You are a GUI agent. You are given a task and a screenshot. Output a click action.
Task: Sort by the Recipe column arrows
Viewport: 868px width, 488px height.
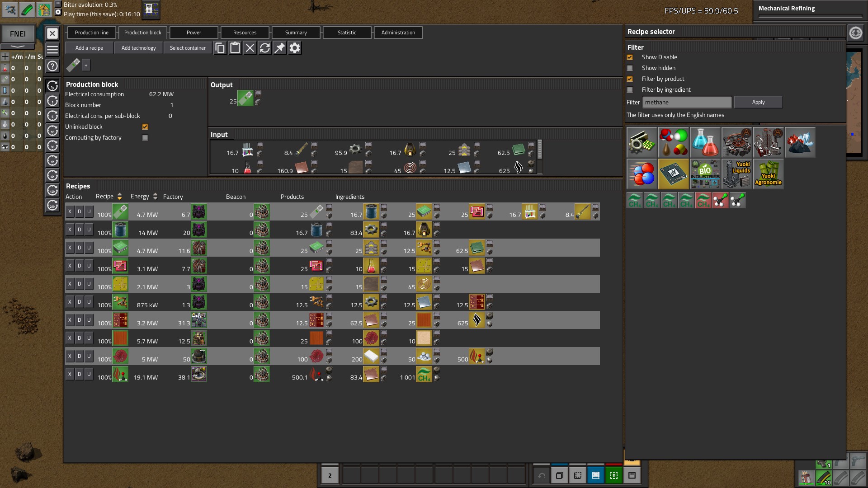pos(119,197)
